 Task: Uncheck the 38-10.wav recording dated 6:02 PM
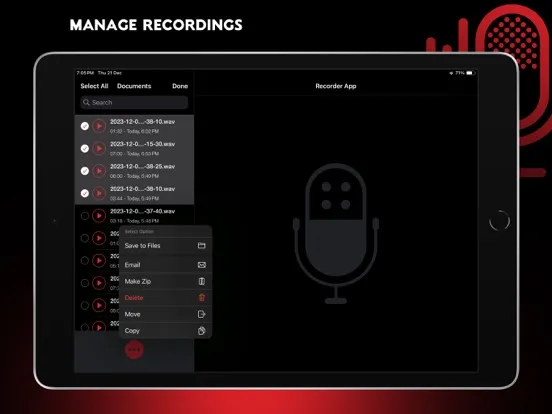(84, 126)
